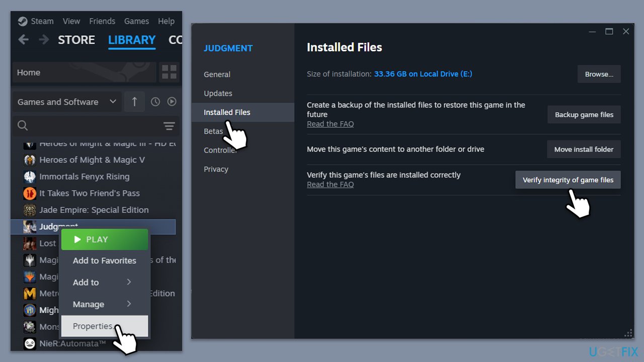644x362 pixels.
Task: Select Jade Empire: Special Edition
Action: coord(93,210)
